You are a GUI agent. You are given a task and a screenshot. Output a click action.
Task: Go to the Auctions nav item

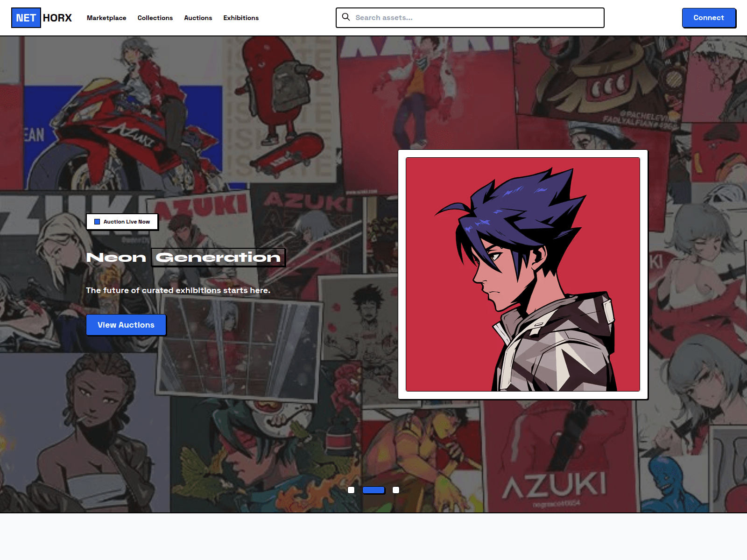[198, 18]
